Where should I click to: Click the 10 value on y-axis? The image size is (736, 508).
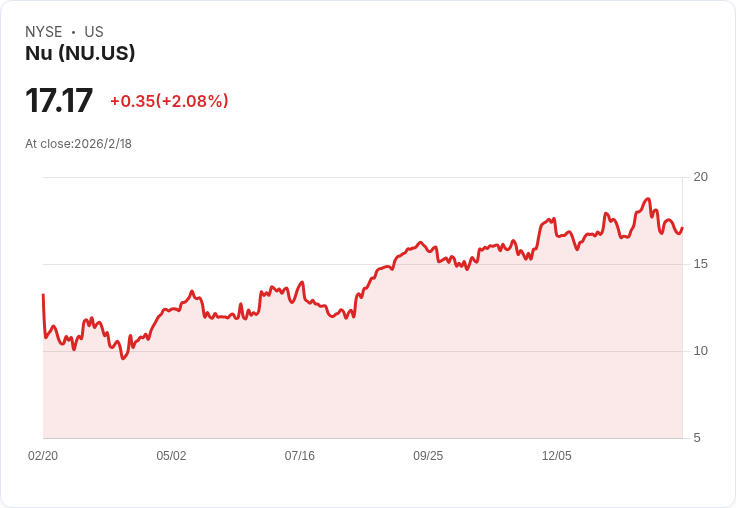click(701, 351)
